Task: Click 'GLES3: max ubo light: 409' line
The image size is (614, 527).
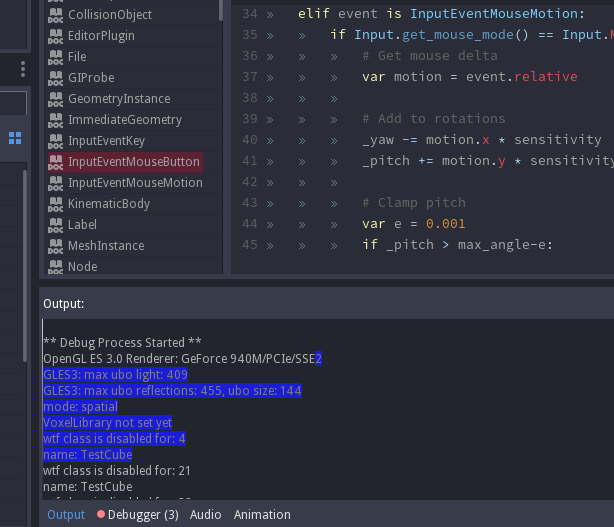Action: pyautogui.click(x=116, y=375)
